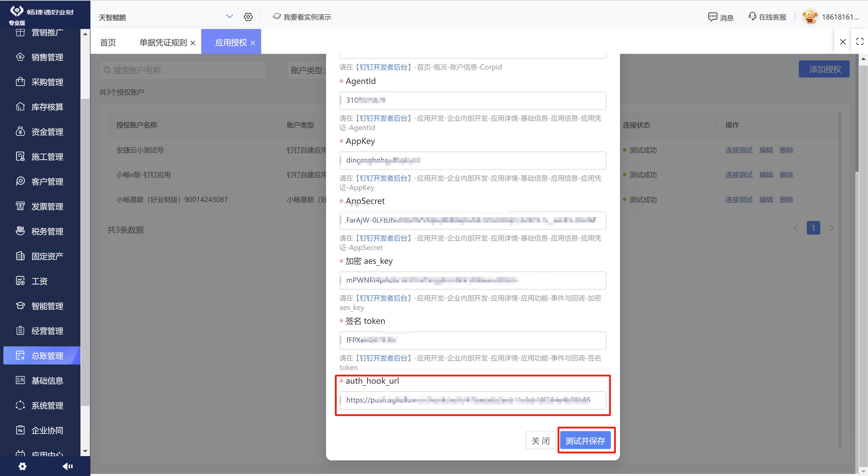Screen dimensions: 868x476
Task: Open the 基础信息 sidebar icon
Action: (x=20, y=380)
